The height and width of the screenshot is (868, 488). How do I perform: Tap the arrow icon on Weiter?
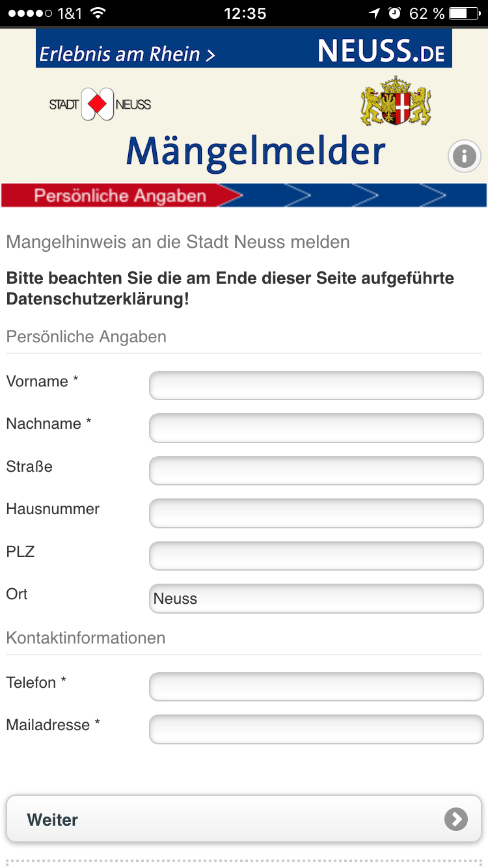point(455,819)
